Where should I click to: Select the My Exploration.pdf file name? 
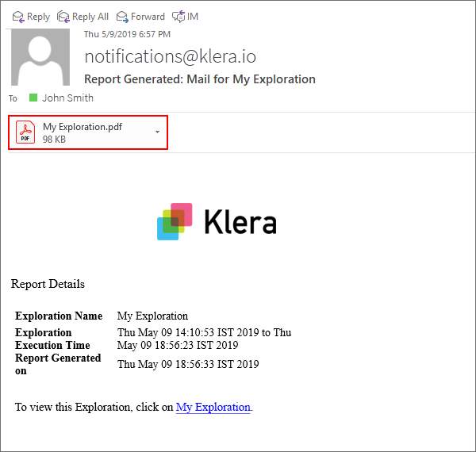click(83, 127)
